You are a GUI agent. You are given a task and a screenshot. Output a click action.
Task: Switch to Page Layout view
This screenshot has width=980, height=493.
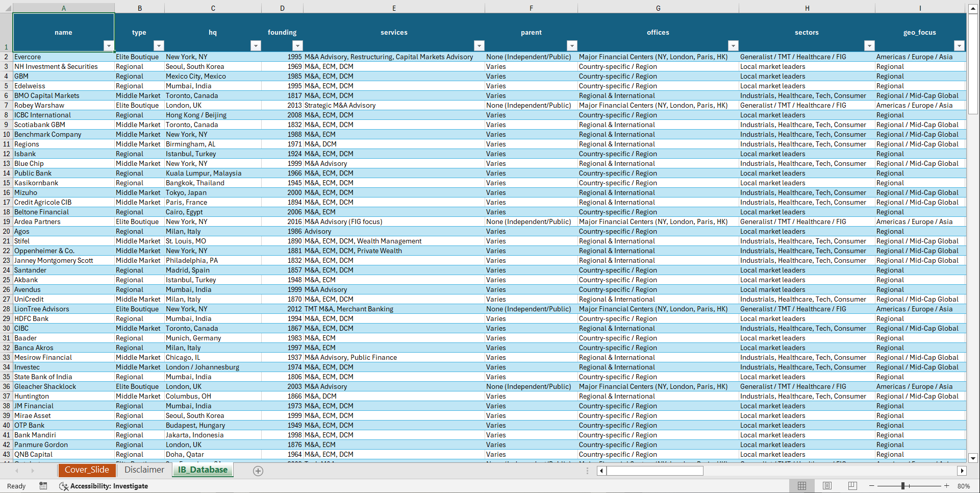click(827, 486)
